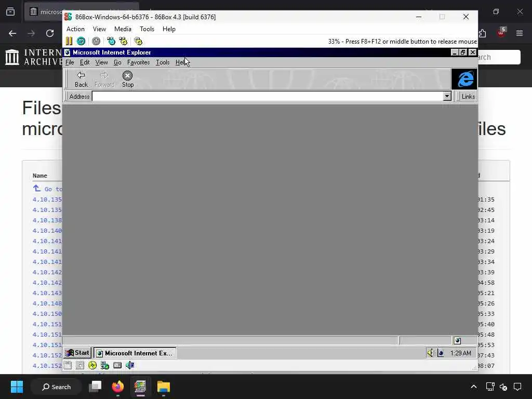532x399 pixels.
Task: Open the 86Box Help menu
Action: (169, 29)
